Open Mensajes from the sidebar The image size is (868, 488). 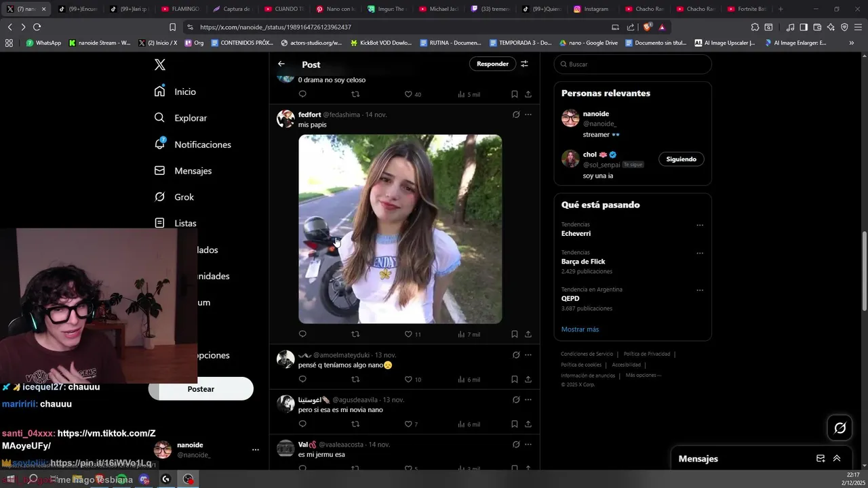point(183,171)
